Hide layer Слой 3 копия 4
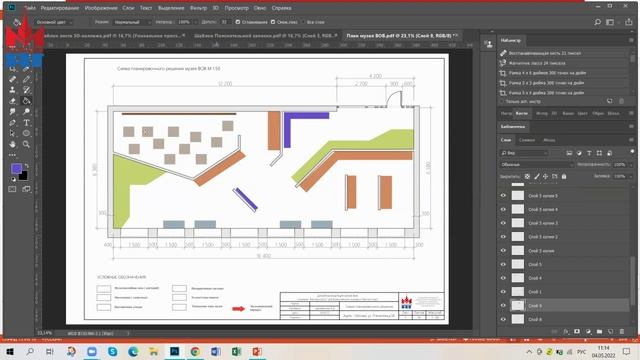The image size is (640, 360). [503, 209]
